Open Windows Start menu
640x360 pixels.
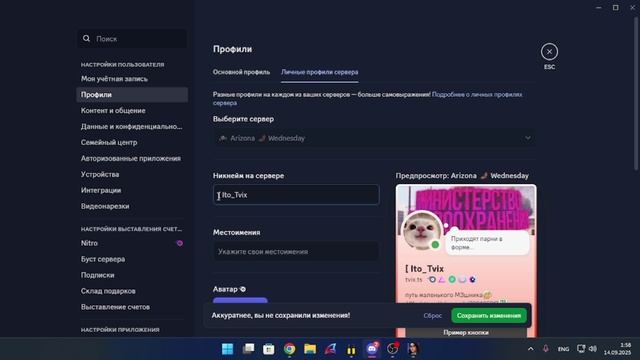tap(227, 349)
